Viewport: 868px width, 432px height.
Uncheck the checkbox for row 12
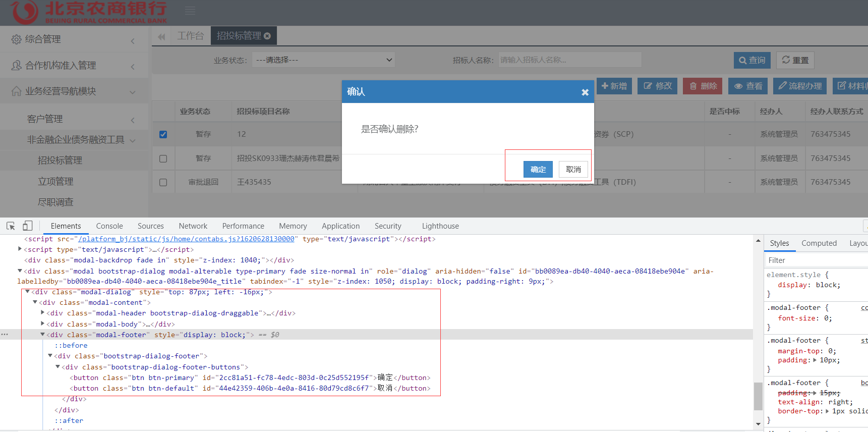pyautogui.click(x=163, y=134)
